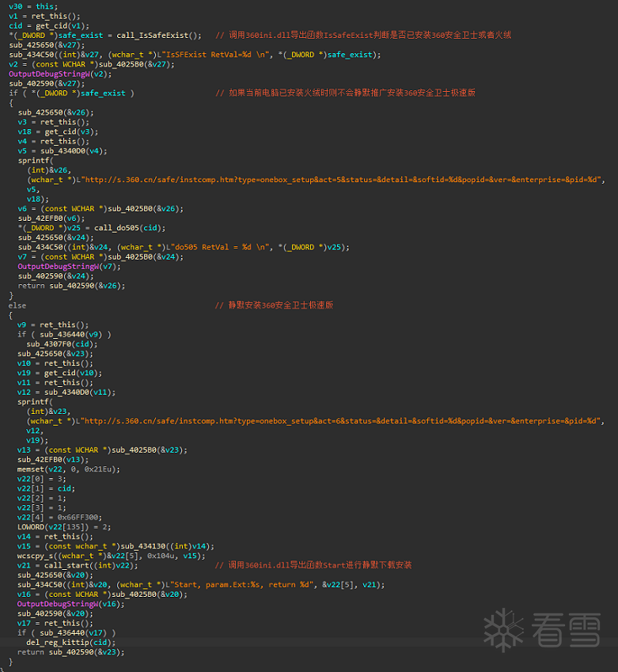
Task: Click the line 'sub_42EFB0(v6);'
Action: (x=51, y=218)
